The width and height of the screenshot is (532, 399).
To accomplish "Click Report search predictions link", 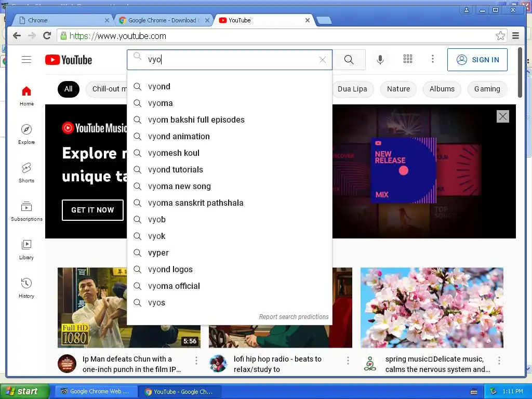I will pos(294,316).
